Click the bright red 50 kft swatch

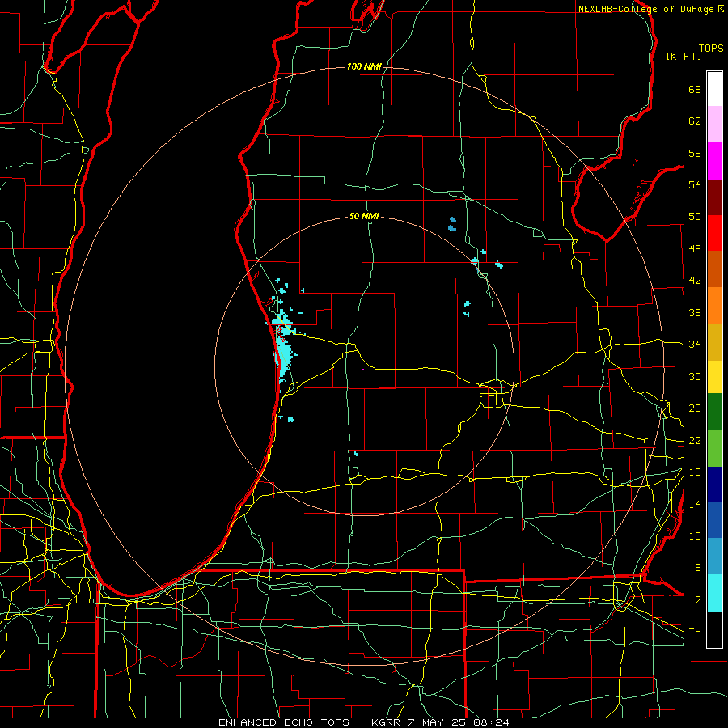714,233
